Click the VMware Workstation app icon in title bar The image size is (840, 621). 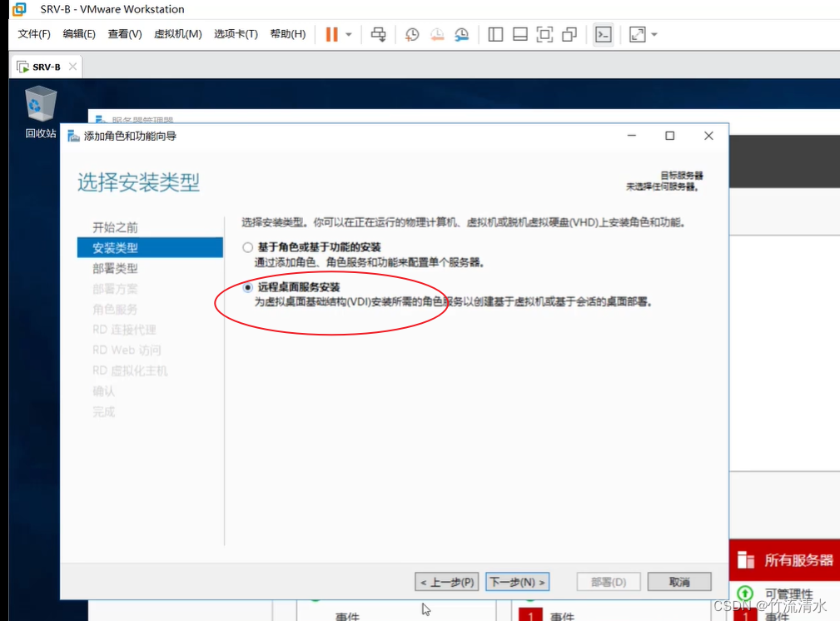click(19, 9)
